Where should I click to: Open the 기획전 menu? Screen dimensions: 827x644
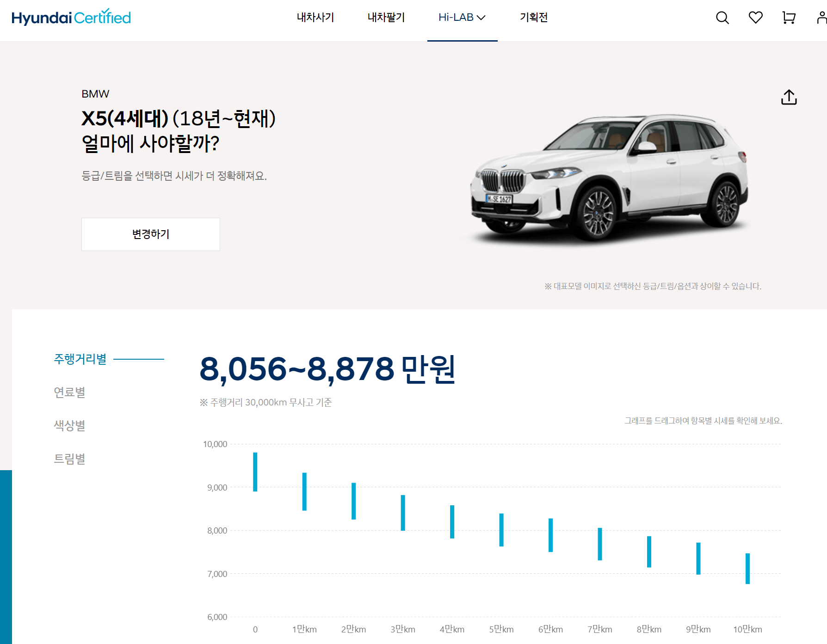[x=534, y=18]
